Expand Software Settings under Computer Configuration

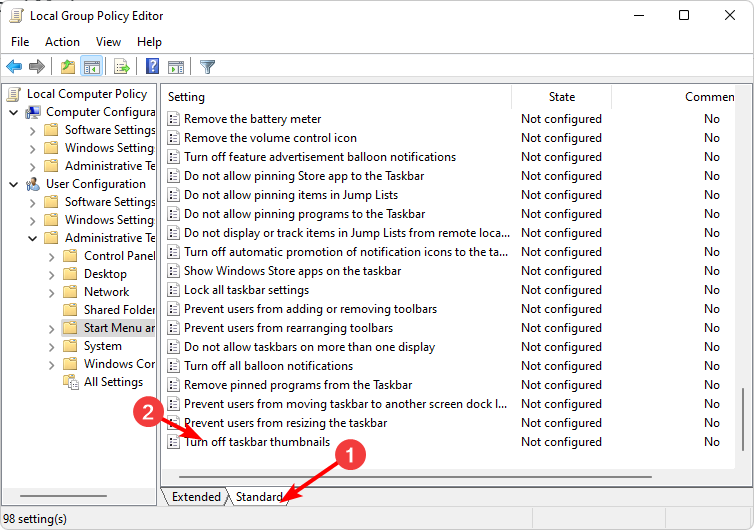tap(32, 131)
